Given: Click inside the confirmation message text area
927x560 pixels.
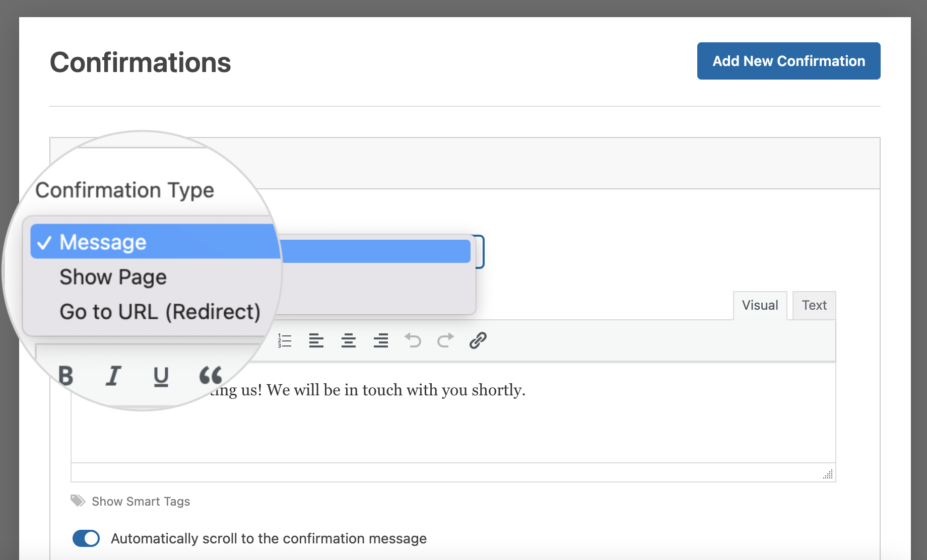Looking at the screenshot, I should pyautogui.click(x=453, y=413).
